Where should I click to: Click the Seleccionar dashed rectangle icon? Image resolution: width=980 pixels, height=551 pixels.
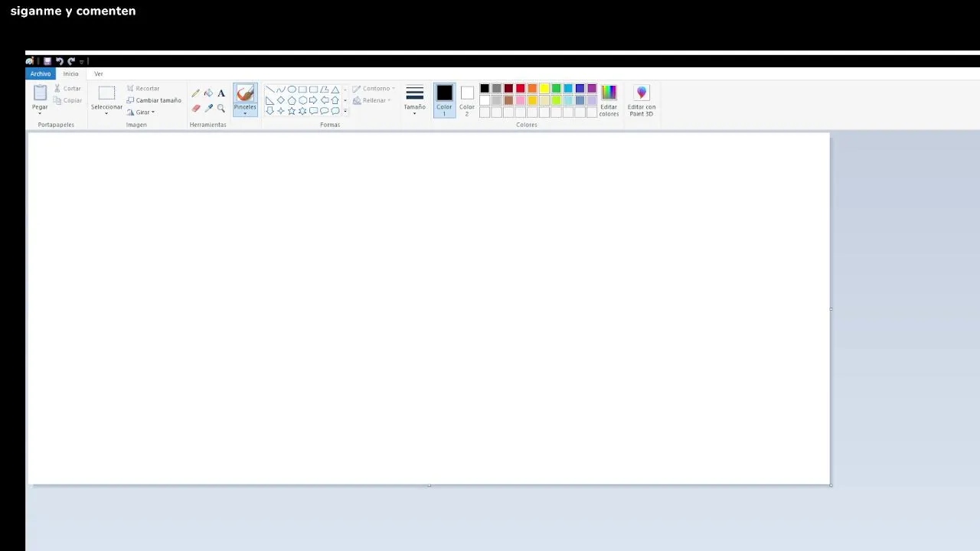point(106,93)
